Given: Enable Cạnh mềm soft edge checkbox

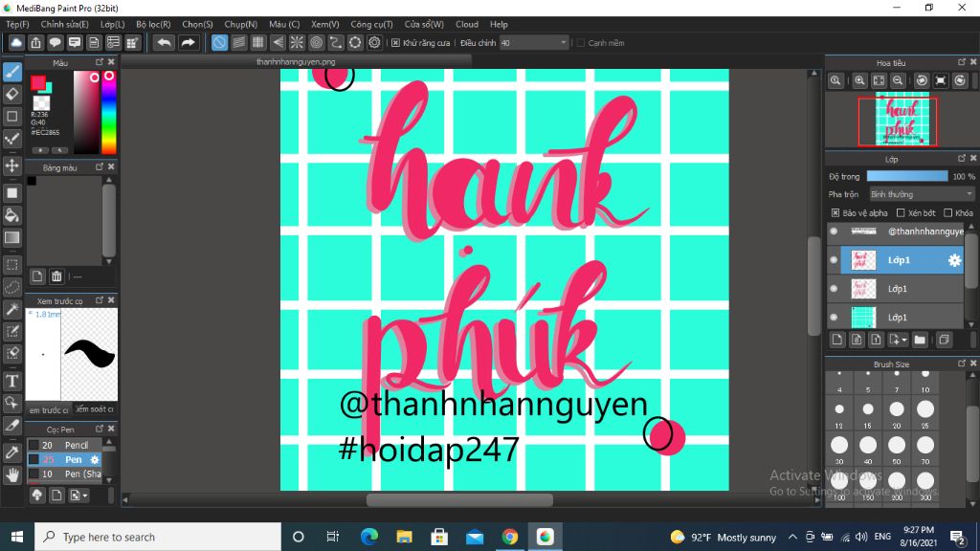Looking at the screenshot, I should pyautogui.click(x=581, y=43).
